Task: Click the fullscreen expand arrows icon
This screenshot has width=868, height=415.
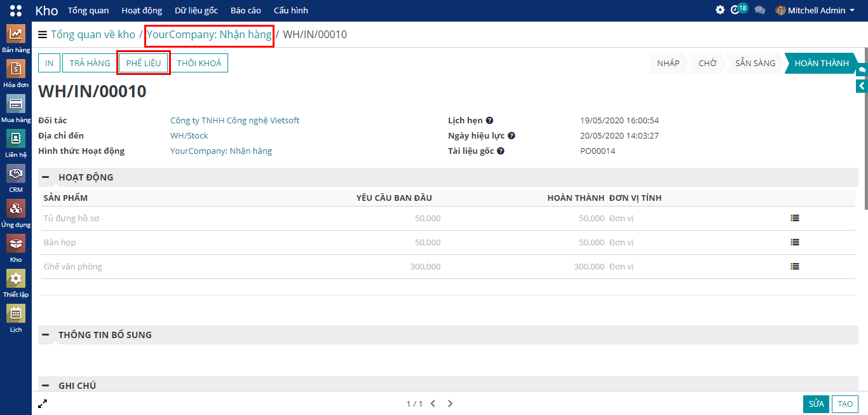Action: (43, 403)
